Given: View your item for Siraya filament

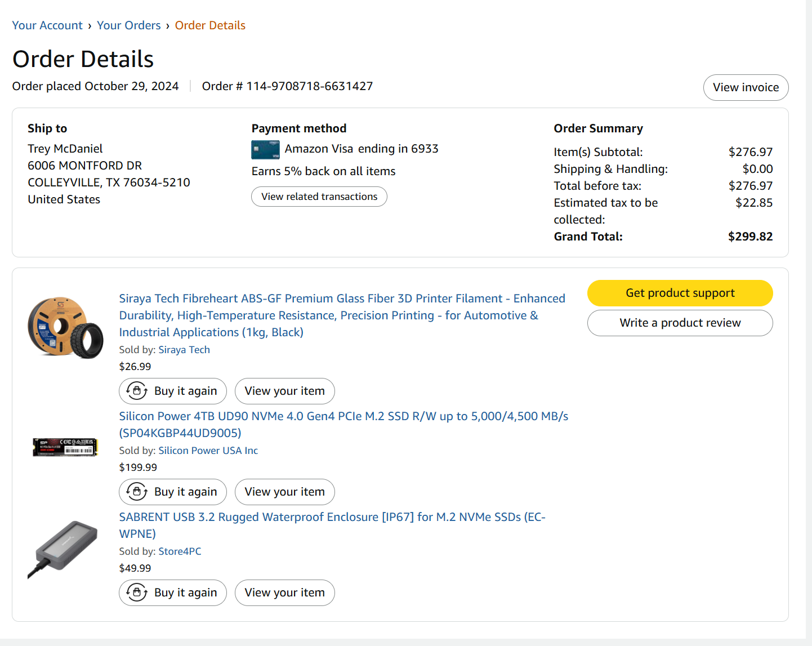Looking at the screenshot, I should click(x=284, y=391).
